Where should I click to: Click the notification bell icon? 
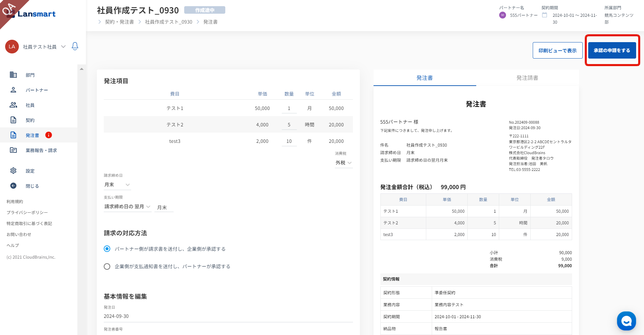[x=75, y=46]
